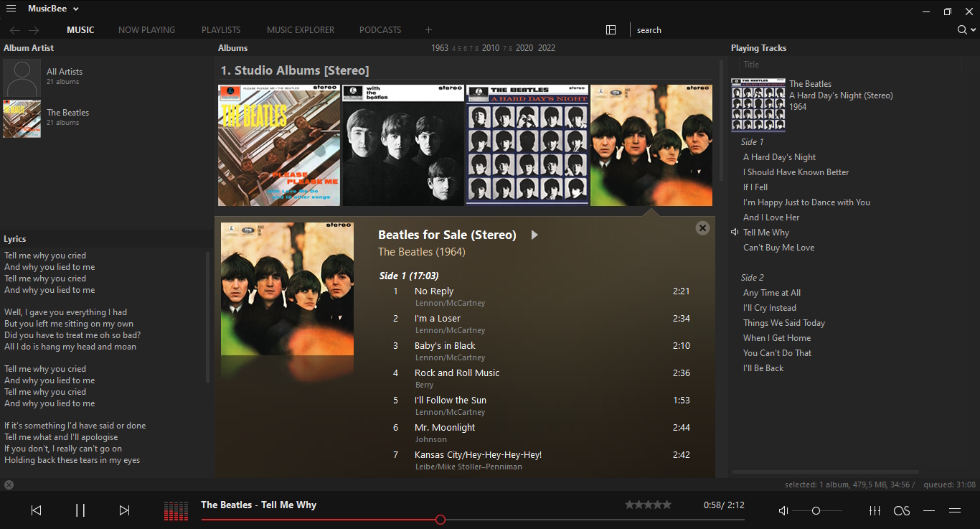Screen dimensions: 980x529
Task: Pause playback
Action: (x=80, y=510)
